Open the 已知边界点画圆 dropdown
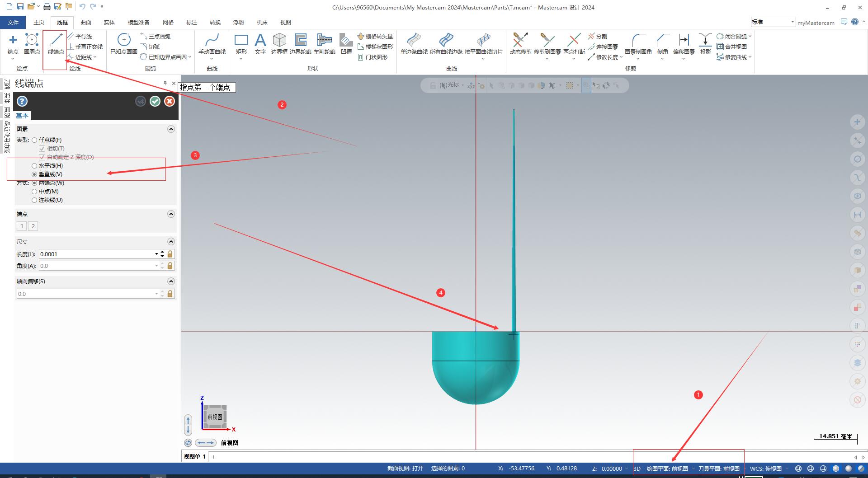The width and height of the screenshot is (868, 478). pyautogui.click(x=190, y=57)
